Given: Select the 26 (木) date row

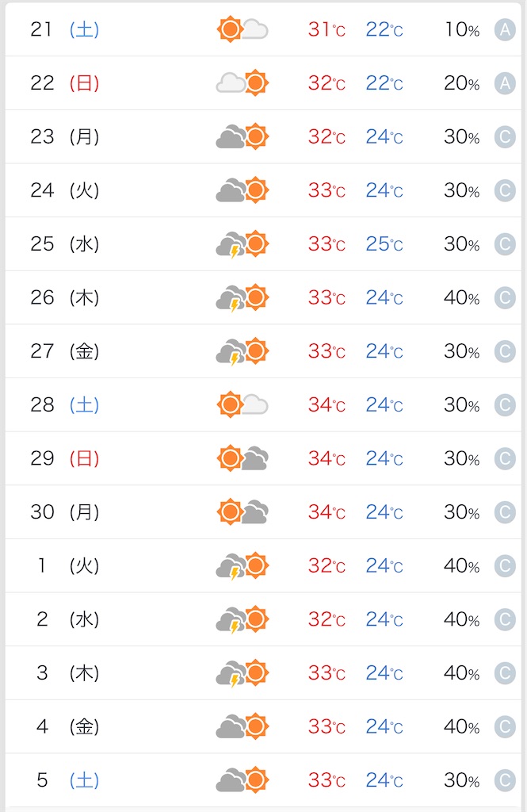Looking at the screenshot, I should coord(263,297).
